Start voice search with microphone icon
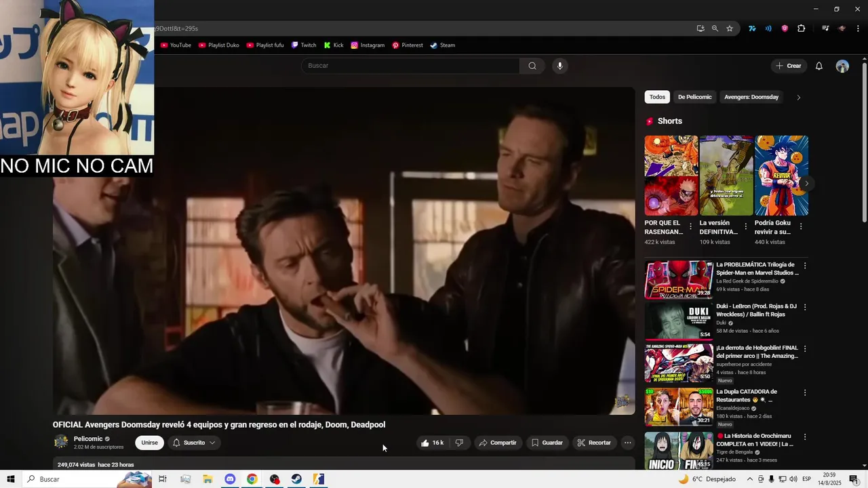 (559, 66)
